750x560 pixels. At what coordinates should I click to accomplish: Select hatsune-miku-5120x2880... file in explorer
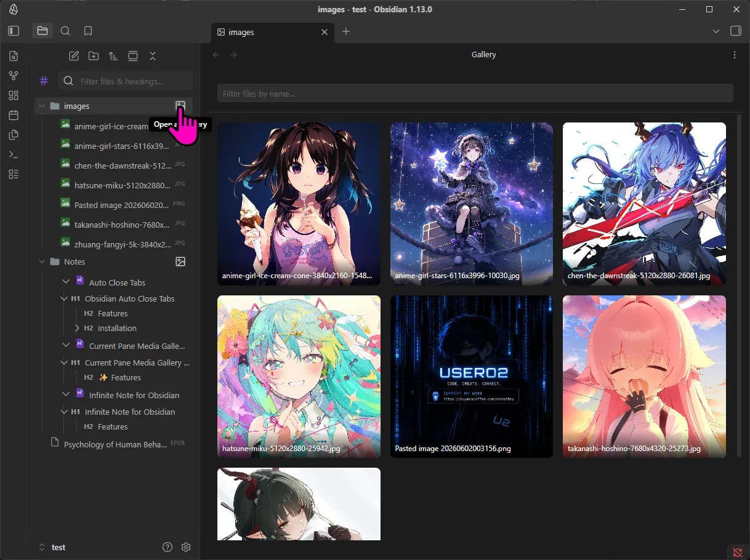tap(123, 185)
